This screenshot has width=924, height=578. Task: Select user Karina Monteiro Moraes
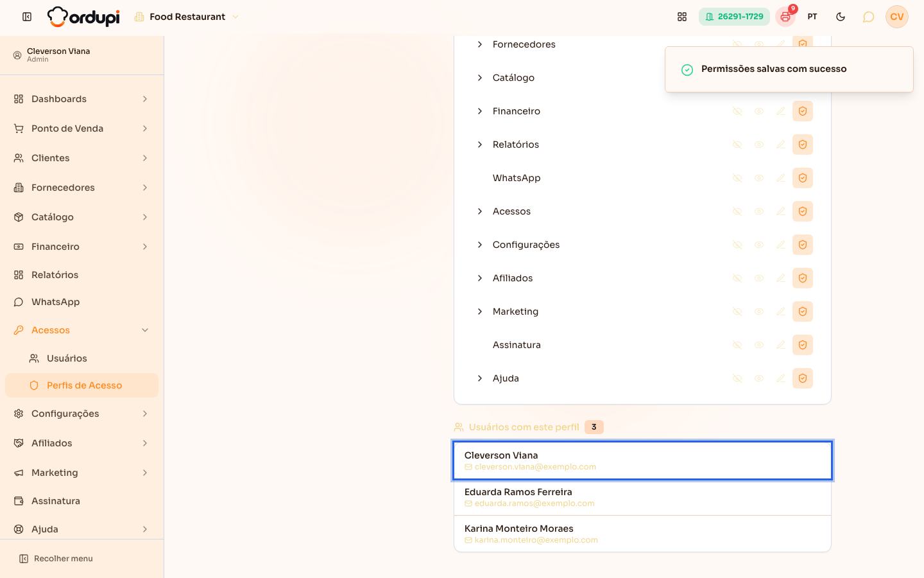(642, 534)
